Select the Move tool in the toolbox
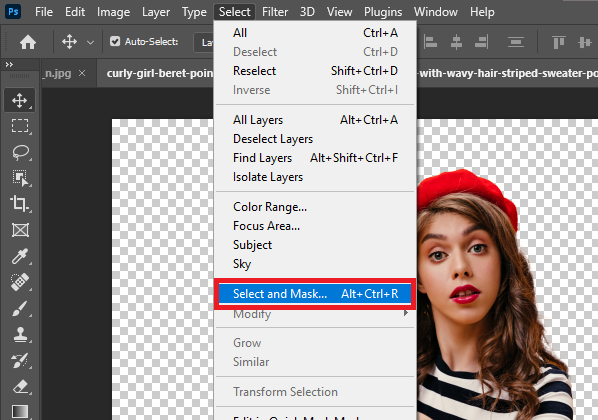This screenshot has height=420, width=598. coord(19,100)
